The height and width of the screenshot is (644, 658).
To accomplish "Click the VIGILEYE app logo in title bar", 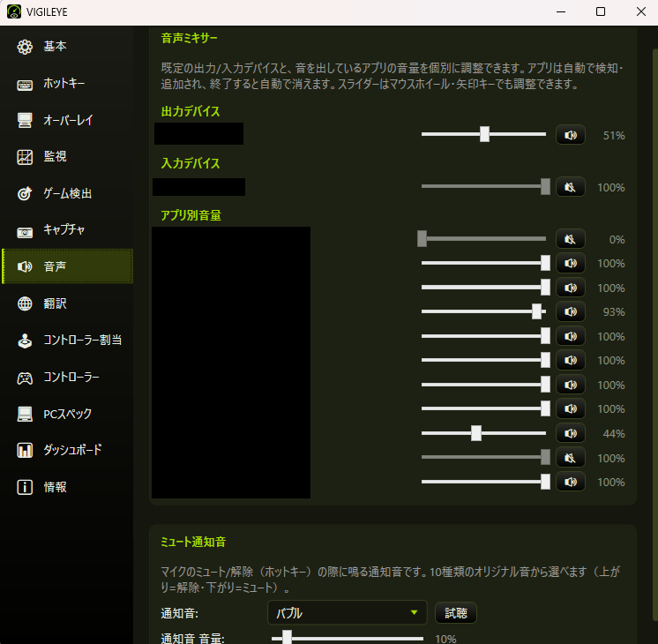I will point(14,11).
